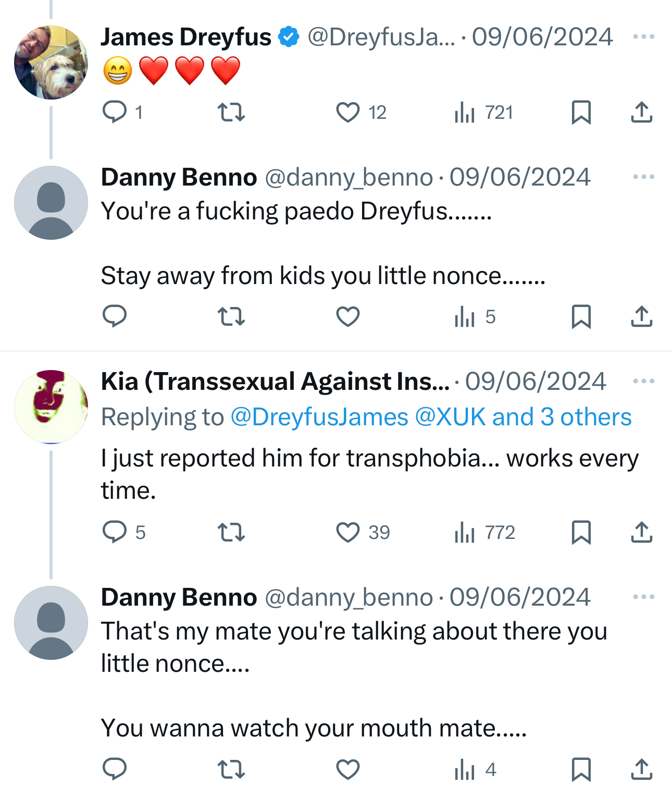Reply to James Dreyfus's emoji tweet

coord(115,112)
